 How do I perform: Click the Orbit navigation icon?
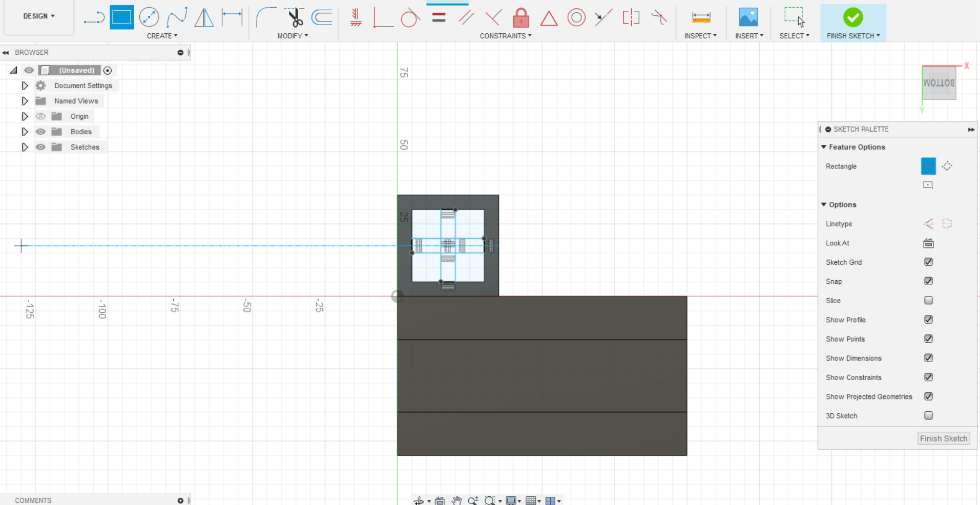(x=419, y=500)
